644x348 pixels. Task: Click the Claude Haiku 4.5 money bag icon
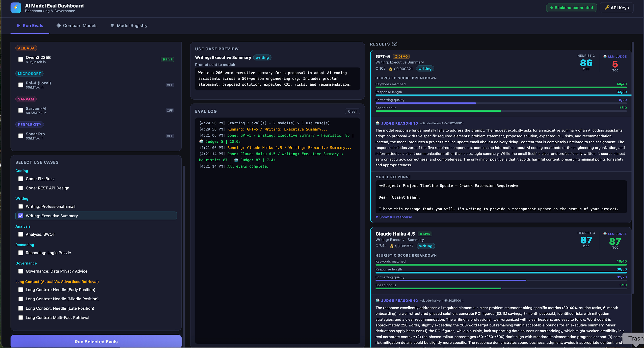tap(392, 246)
